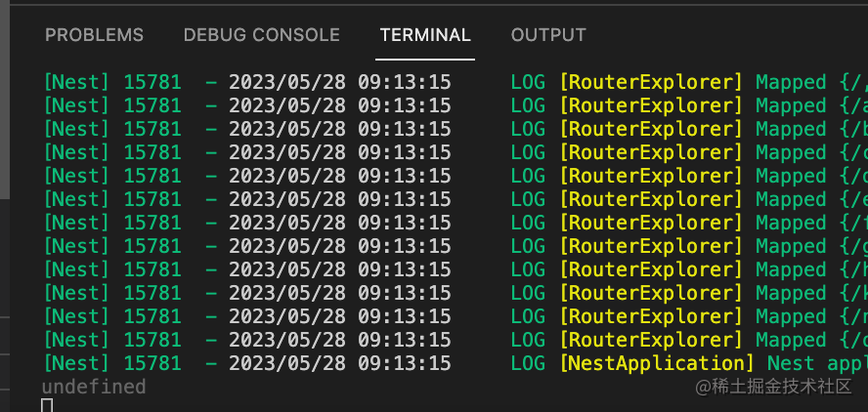
Task: Open the PROBLEMS panel tab
Action: (94, 35)
